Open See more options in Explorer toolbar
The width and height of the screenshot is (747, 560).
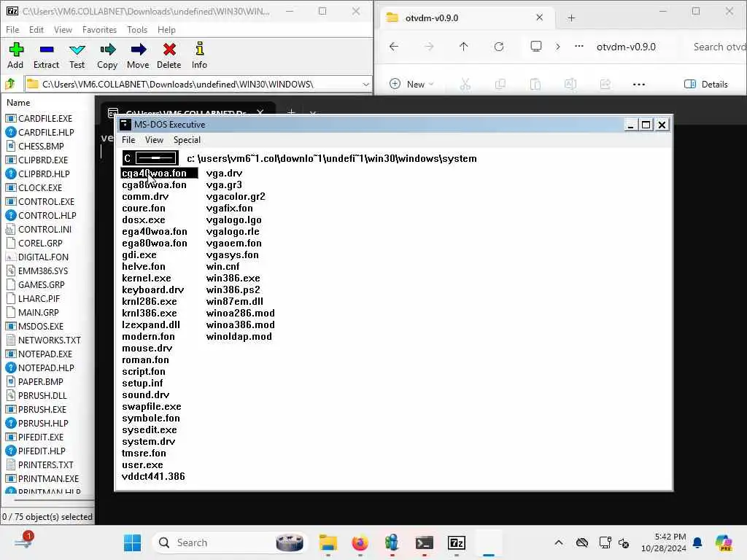click(639, 85)
